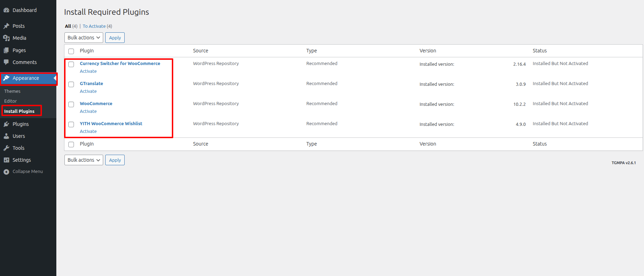Click the Dashboard gauge icon
644x276 pixels.
(x=6, y=10)
